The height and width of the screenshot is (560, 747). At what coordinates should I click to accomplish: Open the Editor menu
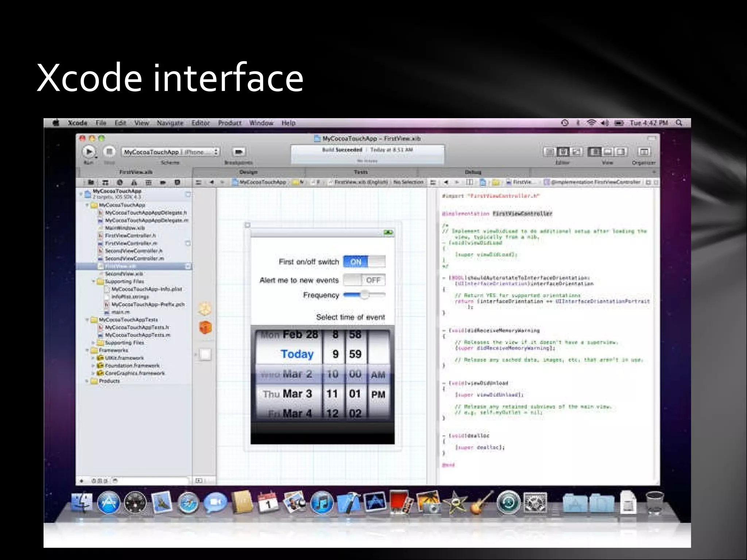coord(201,123)
